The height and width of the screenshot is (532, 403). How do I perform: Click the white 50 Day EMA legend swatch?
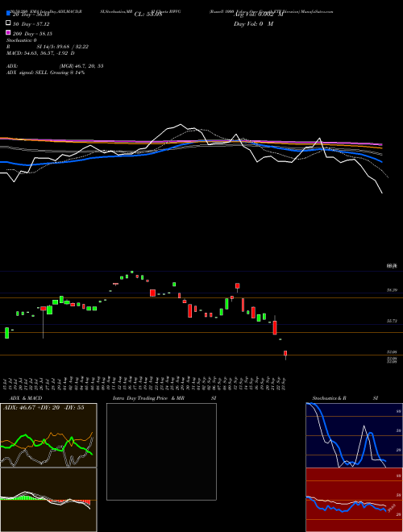coord(8,23)
